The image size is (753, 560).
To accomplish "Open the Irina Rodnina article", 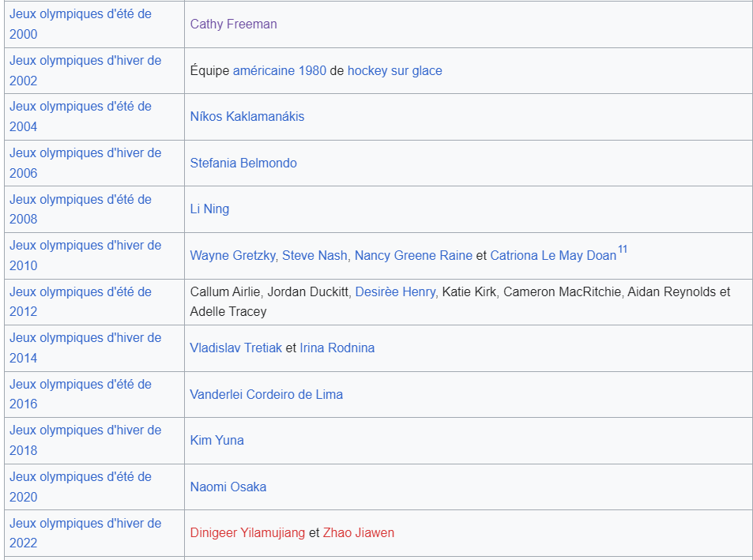I will point(337,348).
